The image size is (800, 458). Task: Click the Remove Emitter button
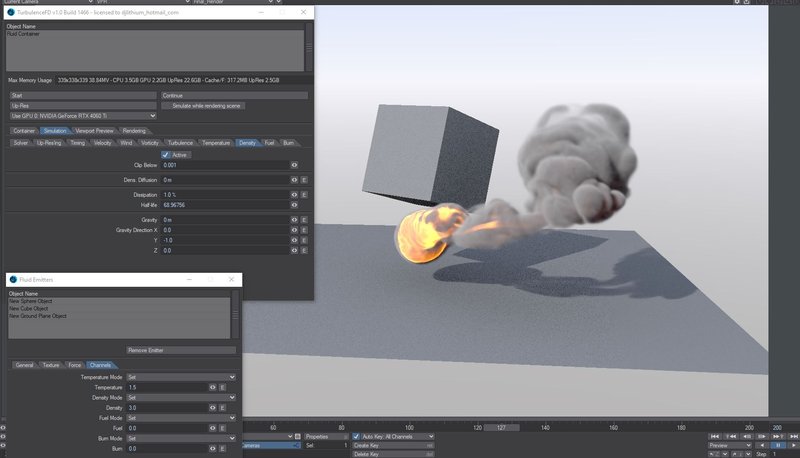(181, 350)
